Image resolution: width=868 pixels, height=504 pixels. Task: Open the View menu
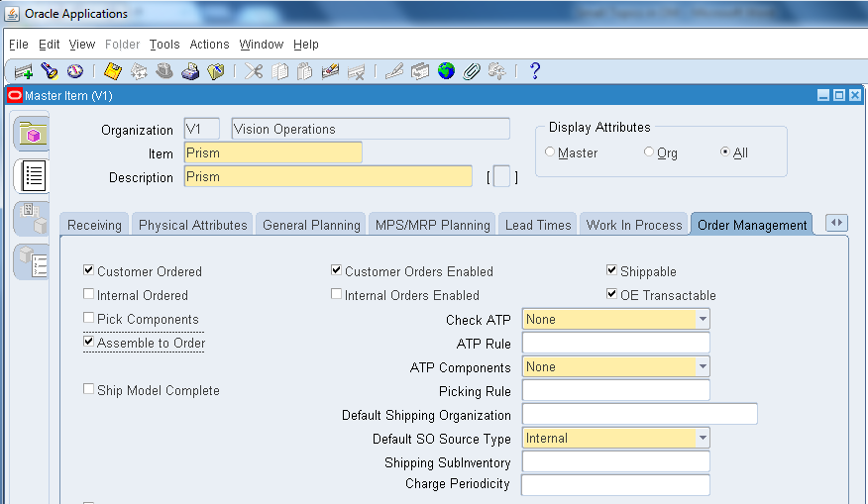click(82, 45)
